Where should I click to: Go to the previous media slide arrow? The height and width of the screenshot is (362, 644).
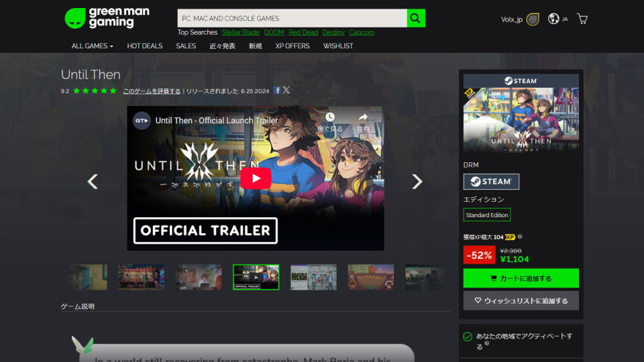(93, 182)
